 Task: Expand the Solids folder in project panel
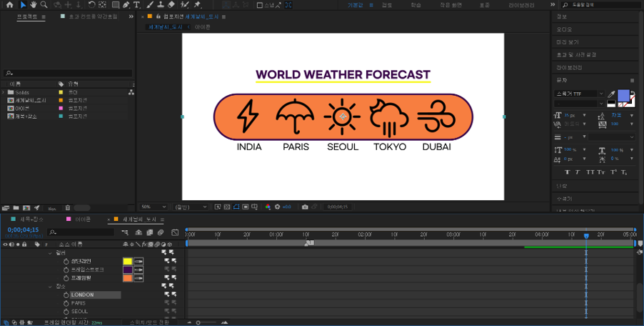pyautogui.click(x=4, y=92)
